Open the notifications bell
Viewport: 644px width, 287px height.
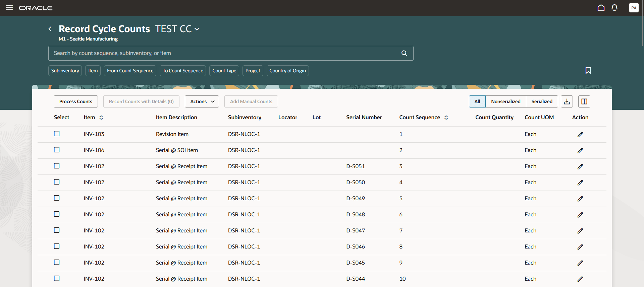[x=614, y=8]
